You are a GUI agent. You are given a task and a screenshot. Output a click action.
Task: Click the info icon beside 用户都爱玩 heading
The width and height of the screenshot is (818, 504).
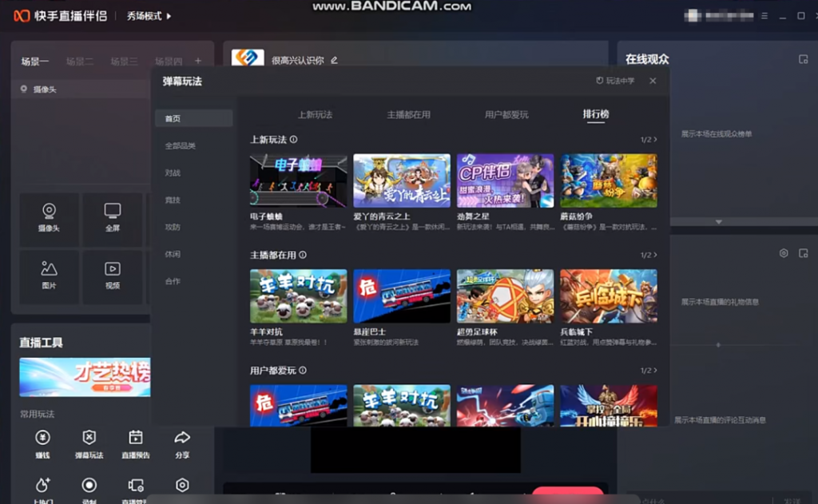(303, 370)
